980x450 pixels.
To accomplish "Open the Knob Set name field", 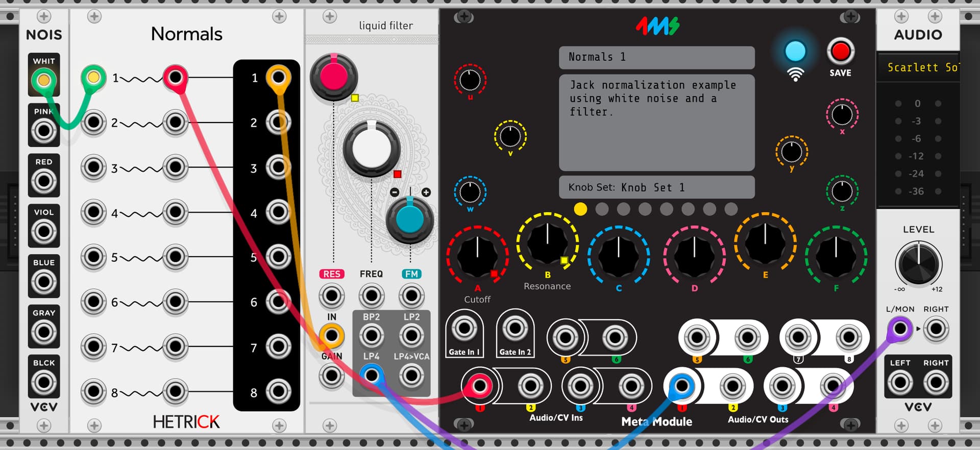I will tap(656, 187).
